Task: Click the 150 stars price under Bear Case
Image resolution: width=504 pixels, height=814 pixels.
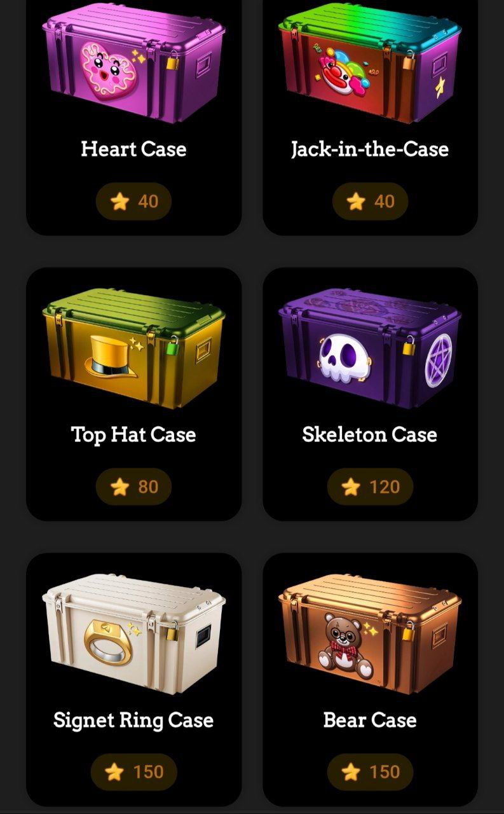Action: (370, 773)
